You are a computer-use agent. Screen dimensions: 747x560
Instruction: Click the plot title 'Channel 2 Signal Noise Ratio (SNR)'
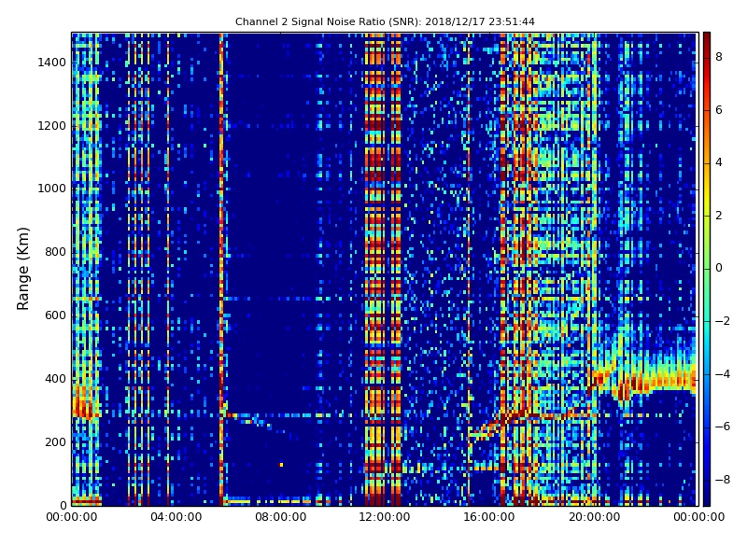(329, 21)
